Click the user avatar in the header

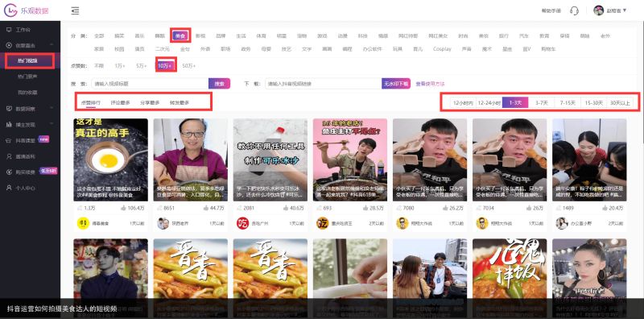coord(598,10)
